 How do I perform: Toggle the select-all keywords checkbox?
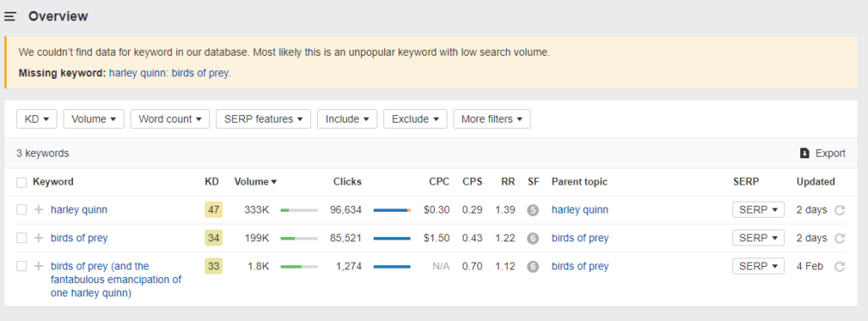coord(21,183)
